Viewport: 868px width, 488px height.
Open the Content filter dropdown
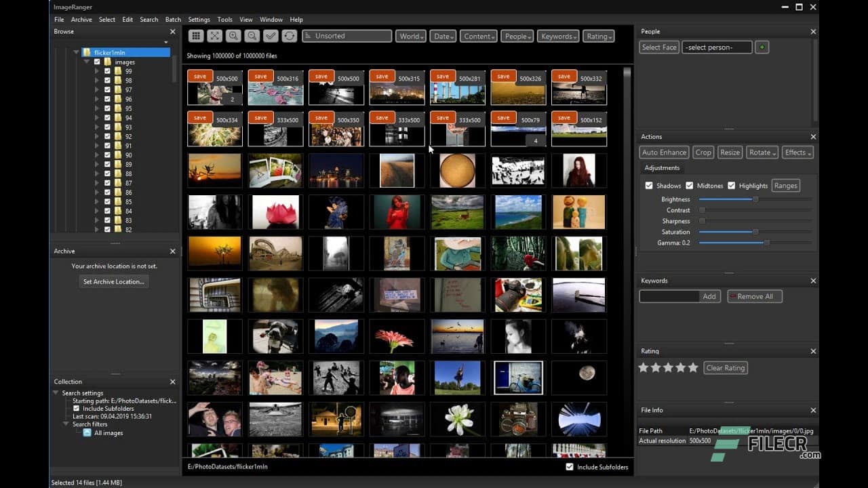478,36
